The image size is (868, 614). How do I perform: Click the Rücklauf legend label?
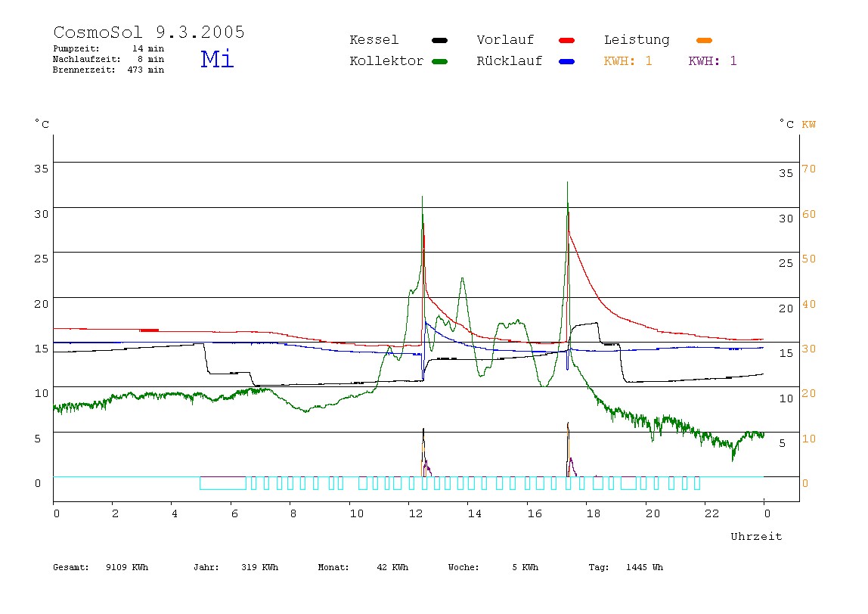[x=510, y=61]
